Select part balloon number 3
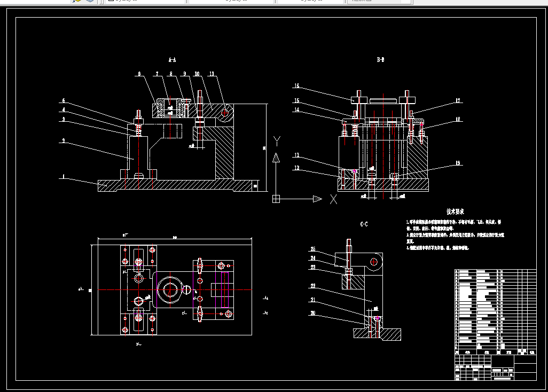 tap(64, 119)
